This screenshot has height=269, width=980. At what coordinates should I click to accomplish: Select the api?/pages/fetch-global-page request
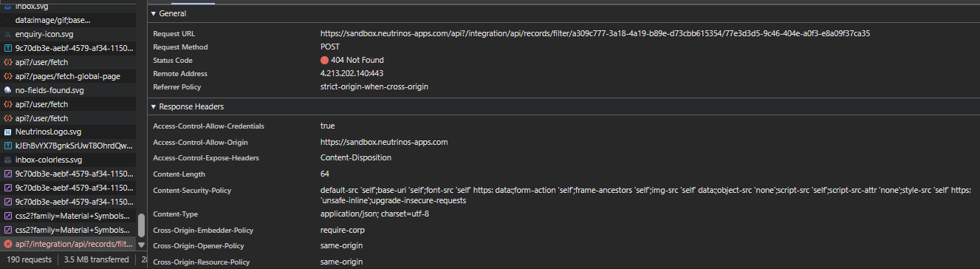coord(68,76)
